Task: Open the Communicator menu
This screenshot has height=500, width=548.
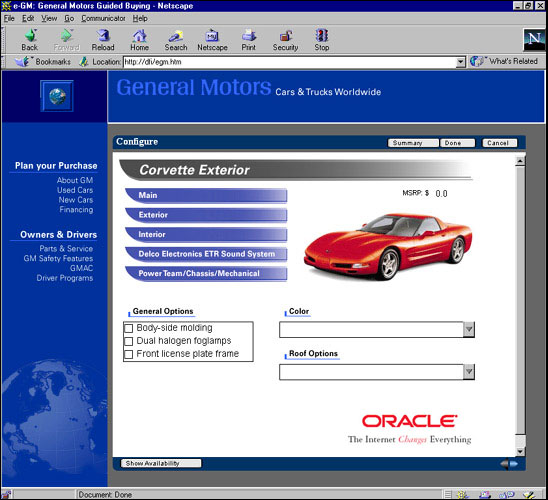Action: coord(103,18)
